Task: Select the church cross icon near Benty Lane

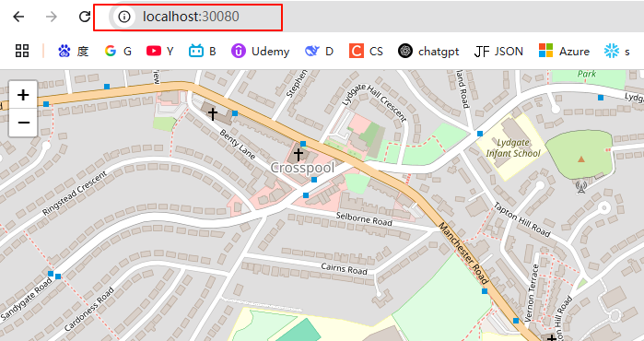Action: [x=212, y=113]
